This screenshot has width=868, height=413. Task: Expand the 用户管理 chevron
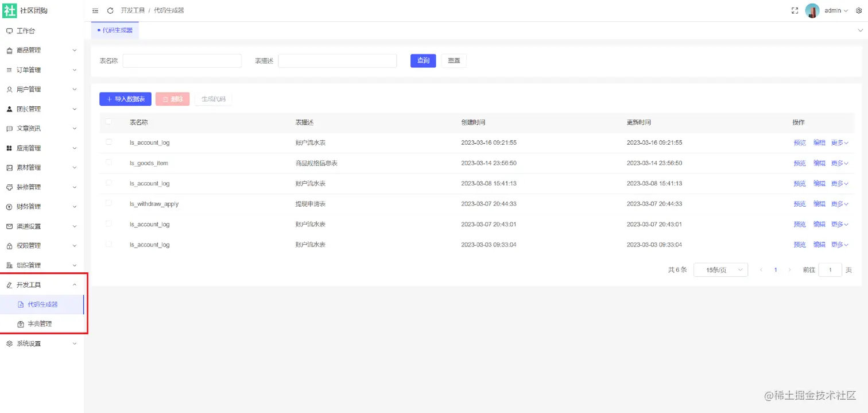click(x=75, y=90)
